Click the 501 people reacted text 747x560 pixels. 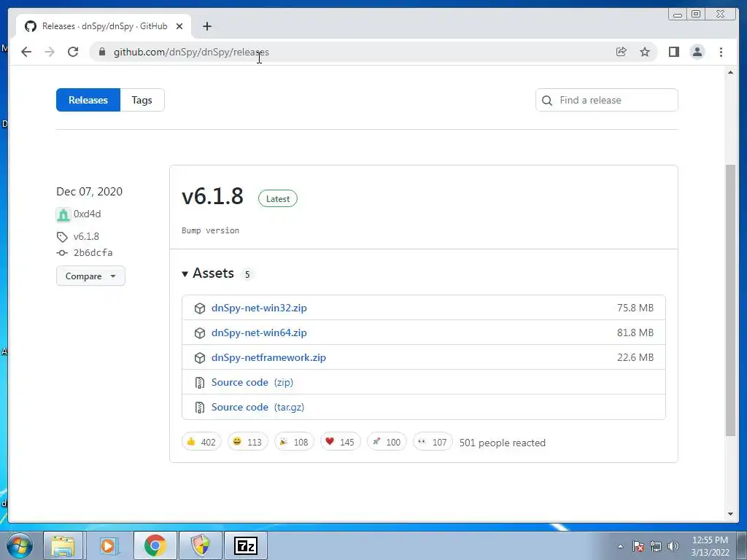502,443
